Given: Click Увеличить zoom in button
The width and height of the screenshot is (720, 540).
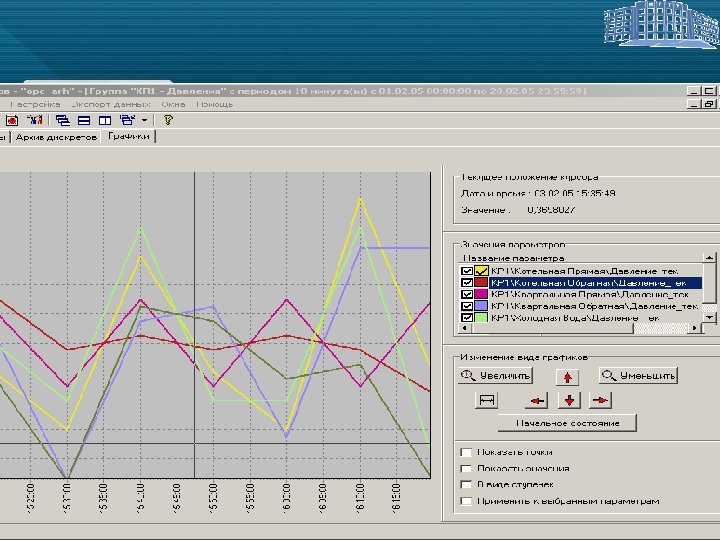Looking at the screenshot, I should [495, 376].
